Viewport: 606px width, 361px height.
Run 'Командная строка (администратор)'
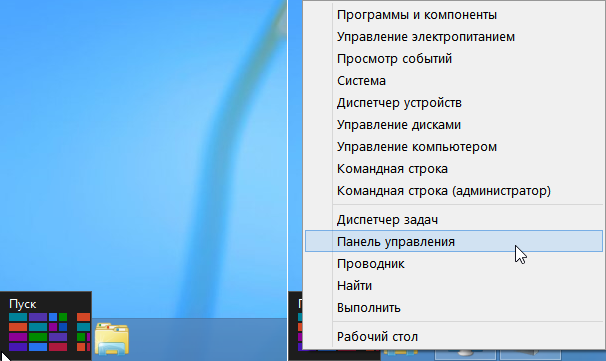pos(454,191)
